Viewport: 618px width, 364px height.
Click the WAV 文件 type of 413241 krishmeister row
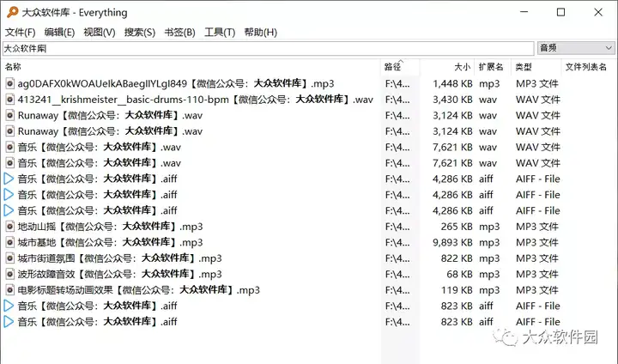coord(538,100)
